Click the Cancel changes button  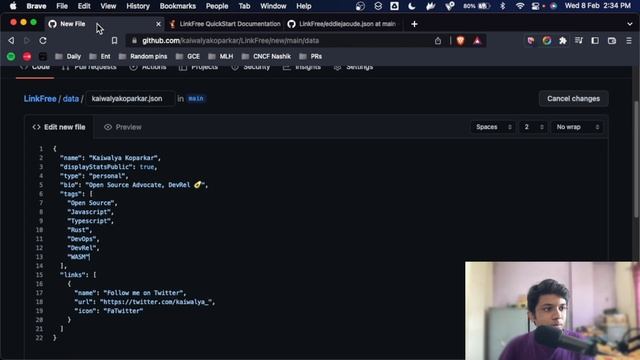(x=573, y=99)
